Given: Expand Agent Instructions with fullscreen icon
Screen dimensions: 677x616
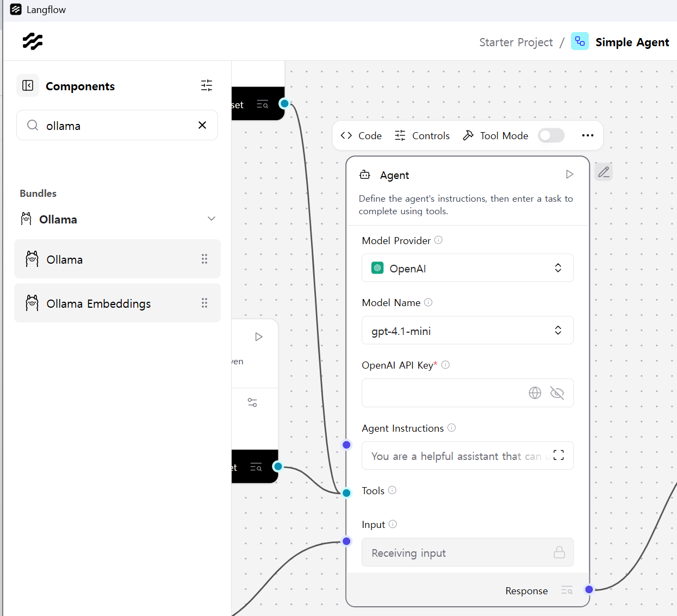Looking at the screenshot, I should click(558, 456).
